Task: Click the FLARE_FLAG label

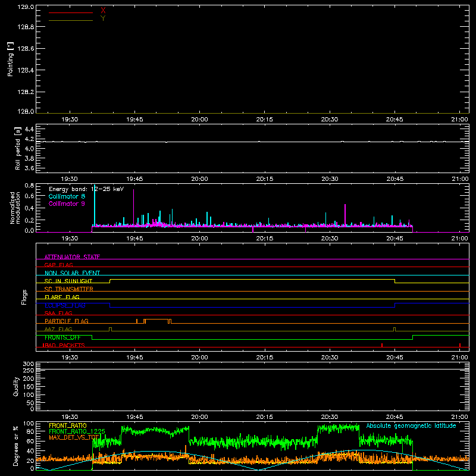Action: (62, 297)
